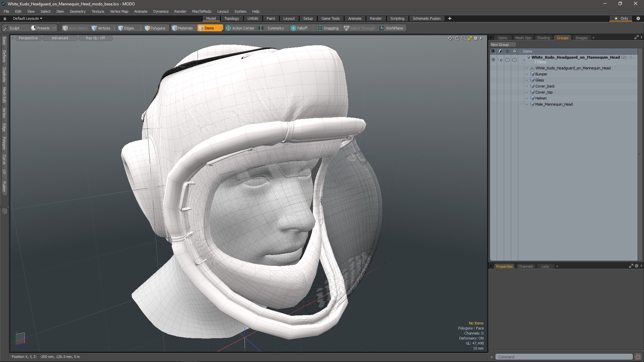The width and height of the screenshot is (644, 362).
Task: Open viewport settings gear icon
Action: click(x=476, y=38)
